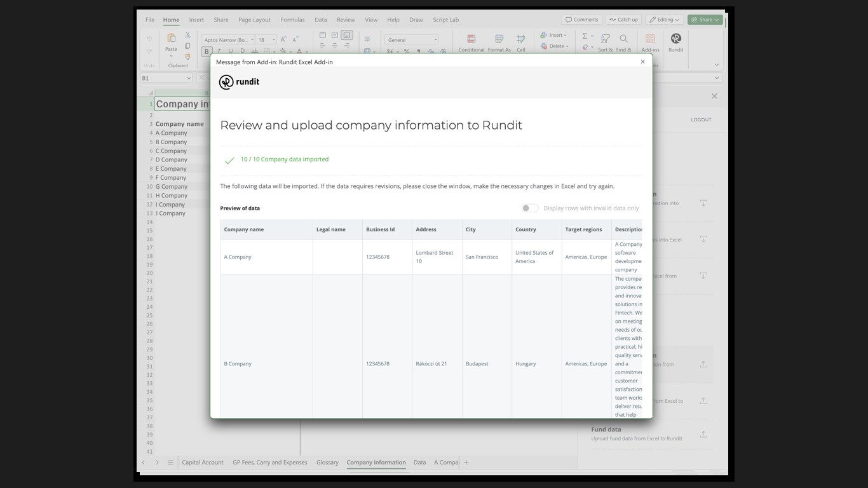This screenshot has width=868, height=488.
Task: Click the Redo arrow in the ribbon
Action: tap(149, 51)
